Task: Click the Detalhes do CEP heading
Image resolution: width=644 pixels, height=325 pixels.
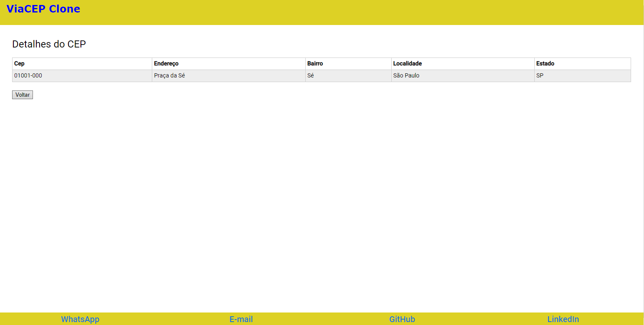Action: point(49,44)
